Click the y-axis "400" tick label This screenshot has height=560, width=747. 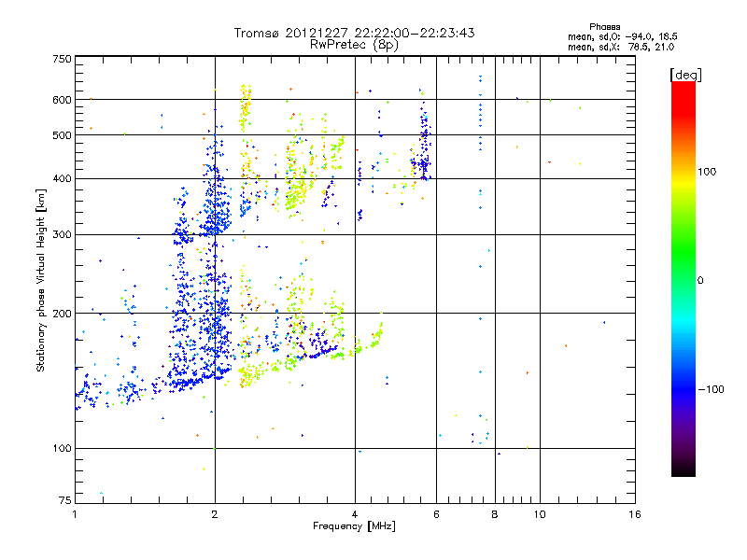click(62, 178)
